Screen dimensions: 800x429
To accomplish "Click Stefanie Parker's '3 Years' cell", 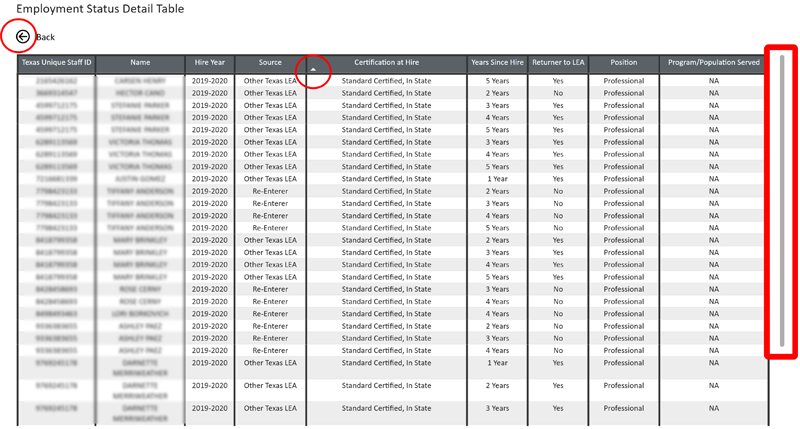I will [497, 105].
